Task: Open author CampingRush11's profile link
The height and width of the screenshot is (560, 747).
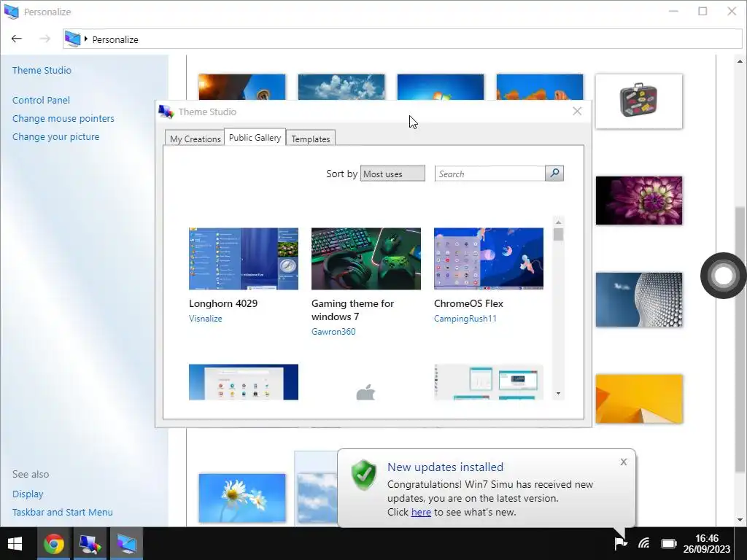Action: pyautogui.click(x=465, y=319)
